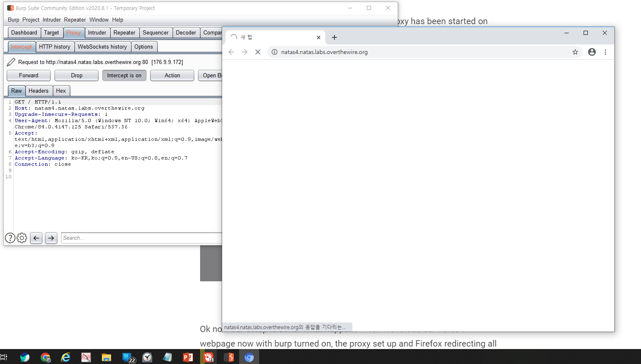Click the browser forward arrow
Screen dimensions: 641x364
point(245,52)
